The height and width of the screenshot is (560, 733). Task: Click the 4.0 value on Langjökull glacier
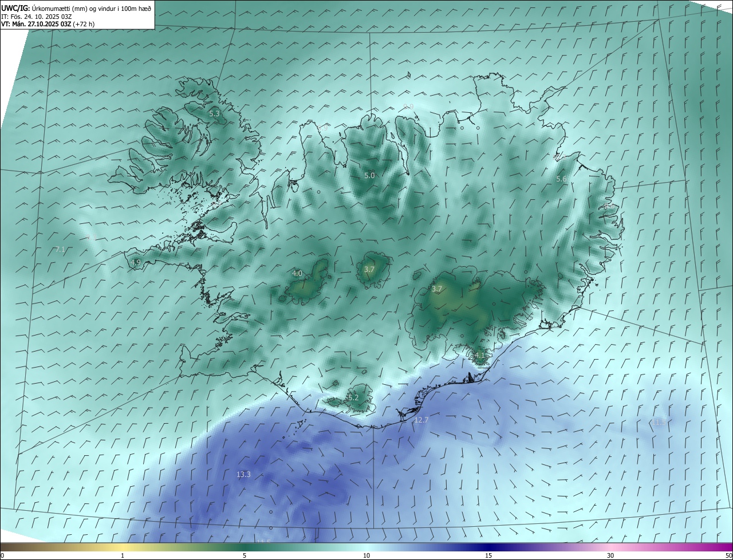click(x=297, y=274)
